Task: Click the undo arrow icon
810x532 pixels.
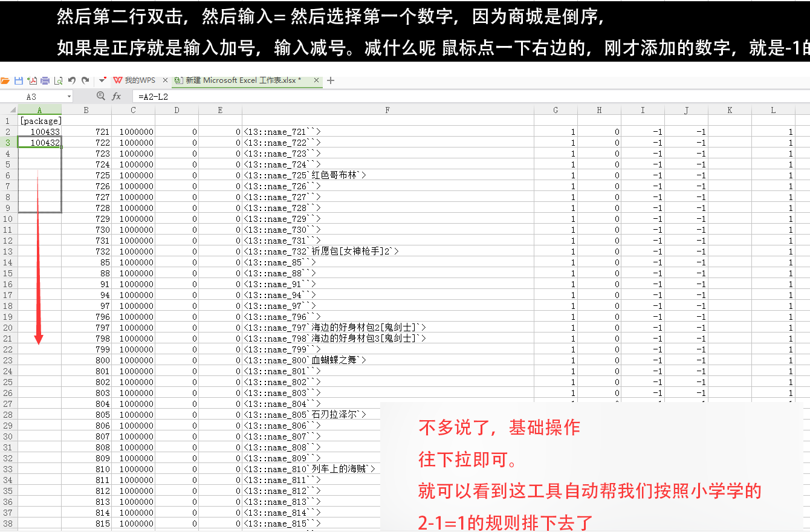Action: pos(72,80)
